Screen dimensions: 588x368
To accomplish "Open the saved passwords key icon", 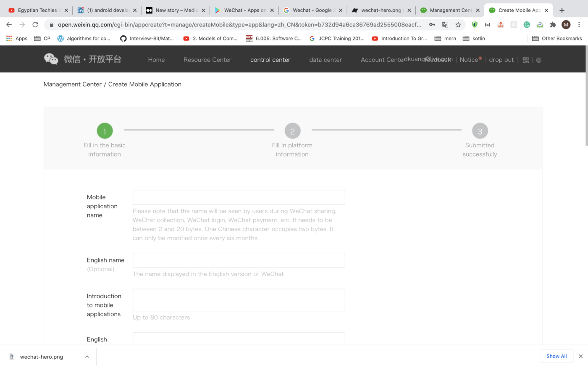I will coord(432,25).
